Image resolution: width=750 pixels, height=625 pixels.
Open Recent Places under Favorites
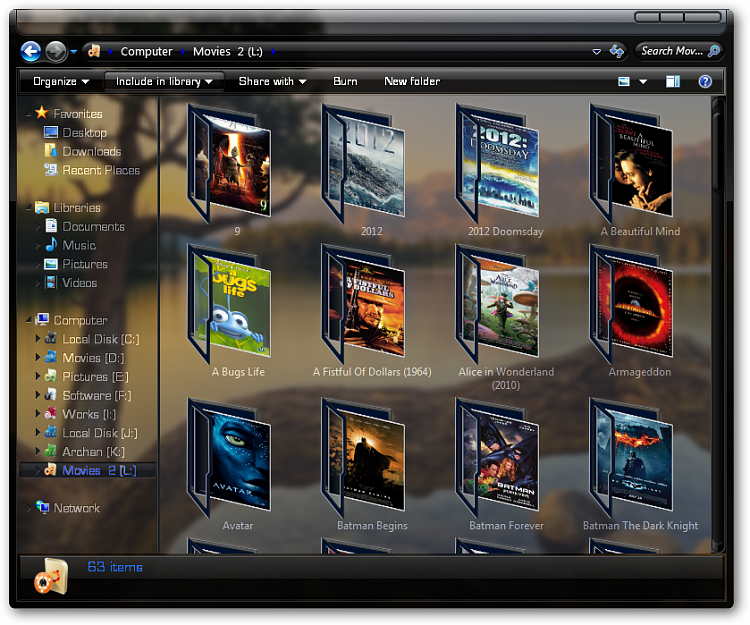[x=101, y=170]
